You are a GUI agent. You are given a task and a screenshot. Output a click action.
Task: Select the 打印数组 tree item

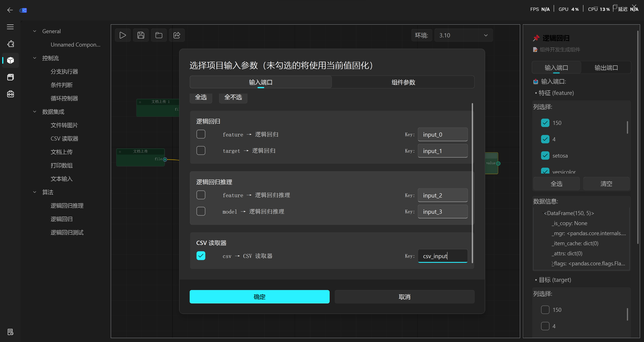[x=62, y=165]
